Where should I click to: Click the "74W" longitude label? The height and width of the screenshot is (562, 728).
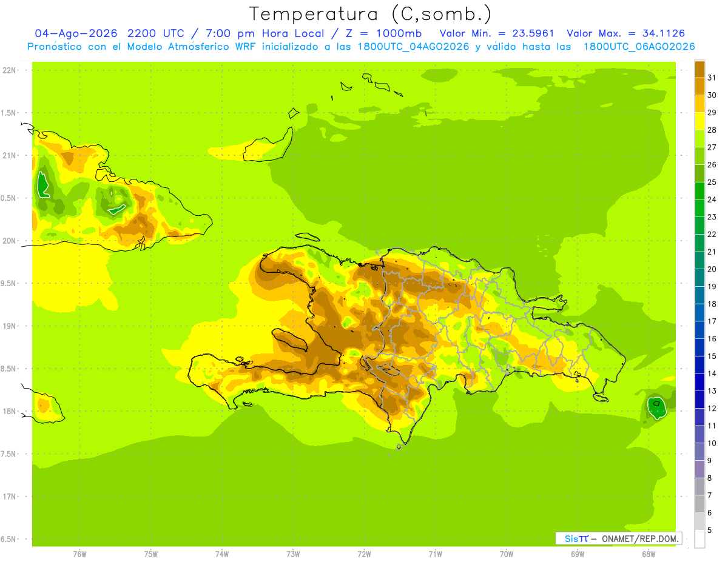click(221, 554)
